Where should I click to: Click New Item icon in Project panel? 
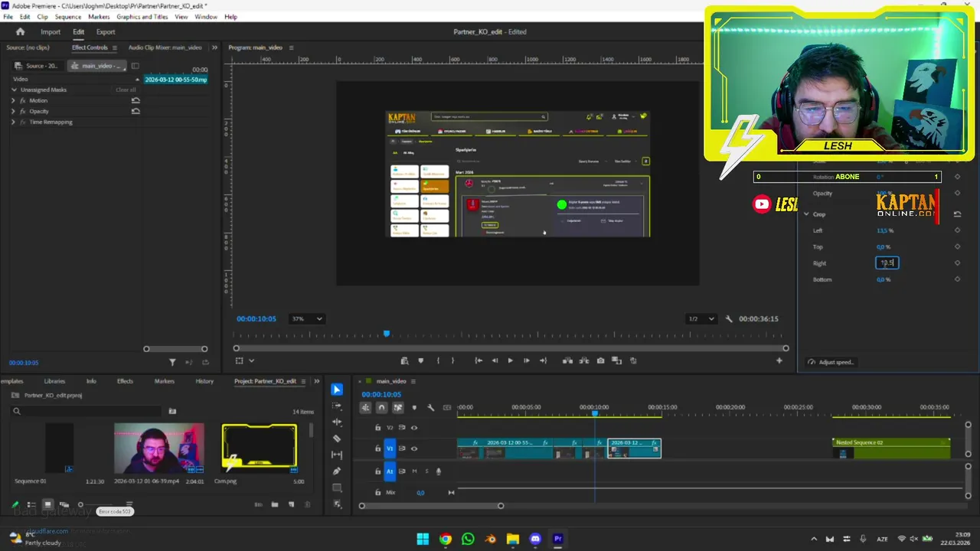pyautogui.click(x=291, y=504)
